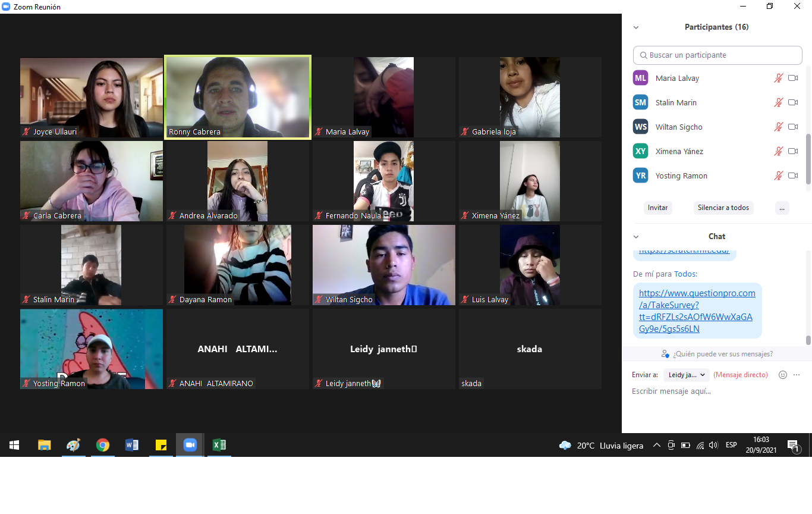Image resolution: width=812 pixels, height=514 pixels.
Task: Click Wiltan Sigcho's video camera icon
Action: click(x=793, y=127)
